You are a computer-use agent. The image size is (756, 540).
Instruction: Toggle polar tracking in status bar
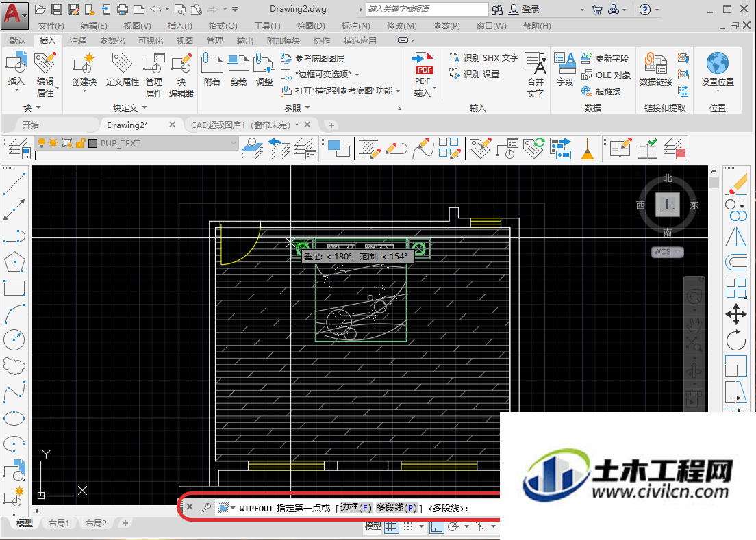[453, 526]
